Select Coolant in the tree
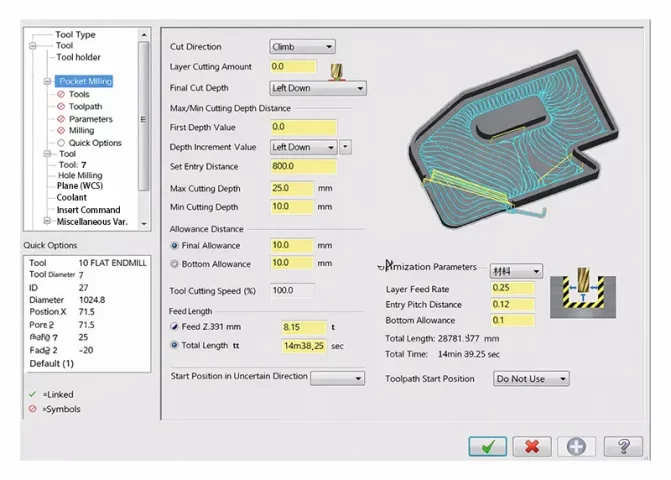The image size is (671, 480). (71, 198)
